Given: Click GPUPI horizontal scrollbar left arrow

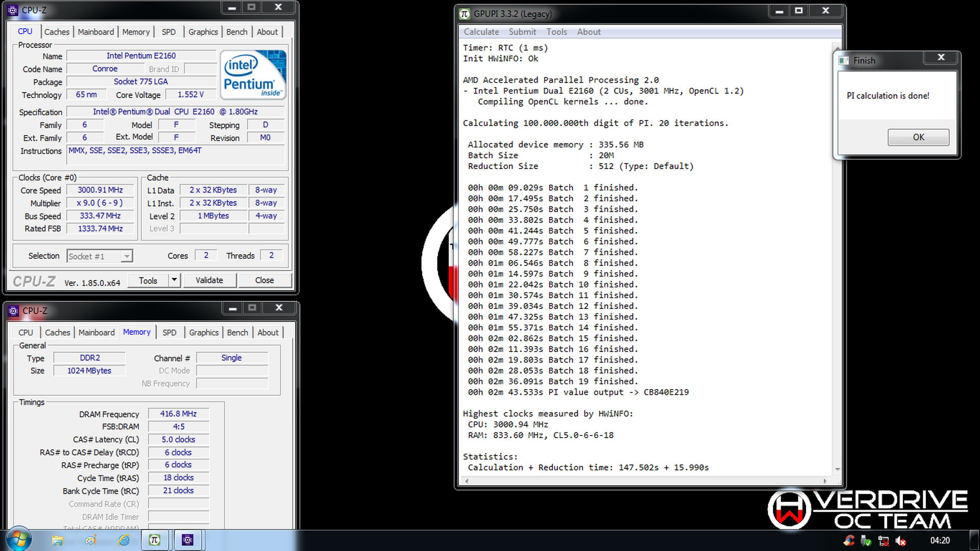Looking at the screenshot, I should coord(466,481).
